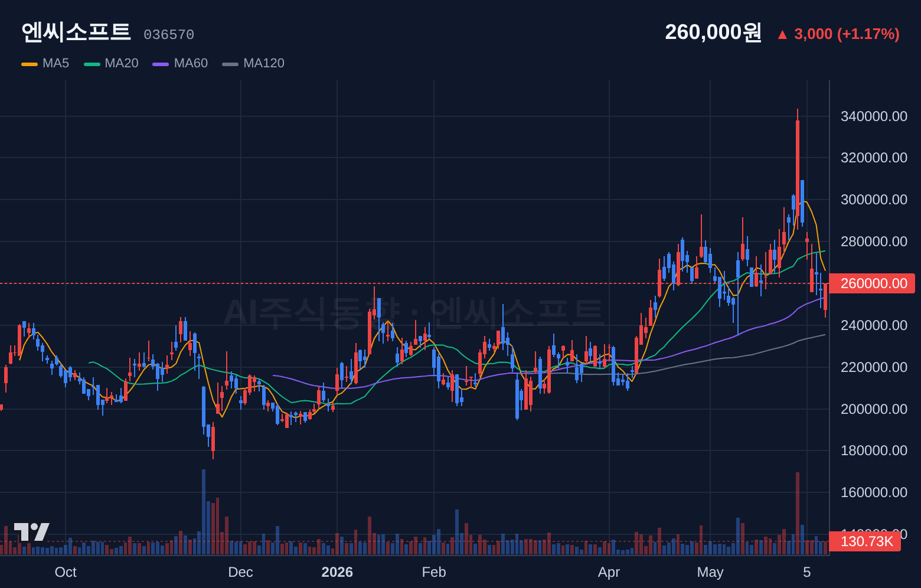This screenshot has height=588, width=921.
Task: Click the 260,000원 current price
Action: point(713,32)
